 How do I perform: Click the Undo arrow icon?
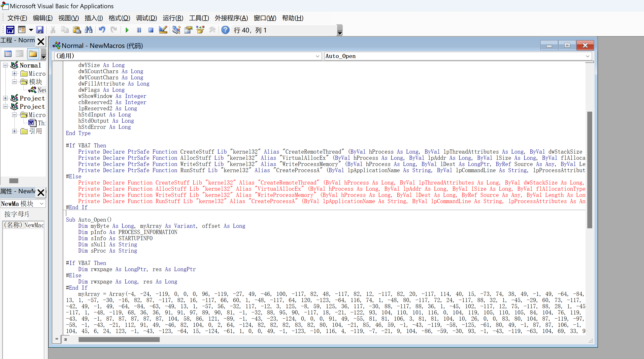click(x=102, y=30)
